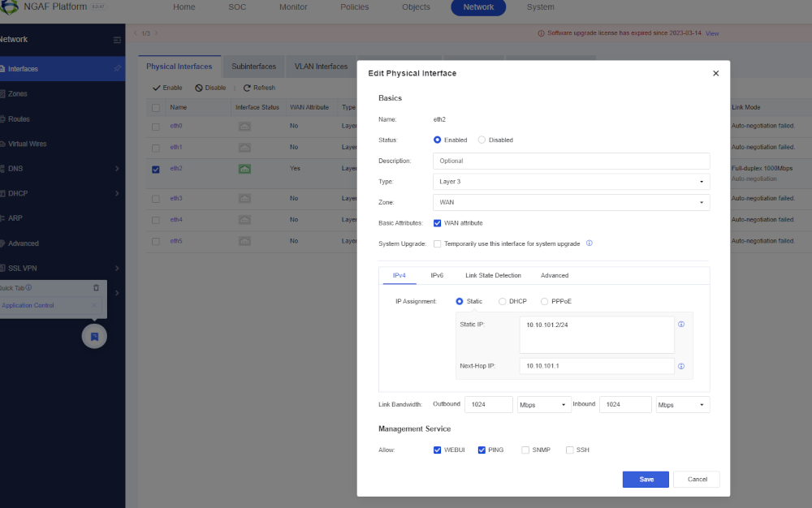
Task: Toggle the WEBUI management checkbox
Action: [437, 450]
